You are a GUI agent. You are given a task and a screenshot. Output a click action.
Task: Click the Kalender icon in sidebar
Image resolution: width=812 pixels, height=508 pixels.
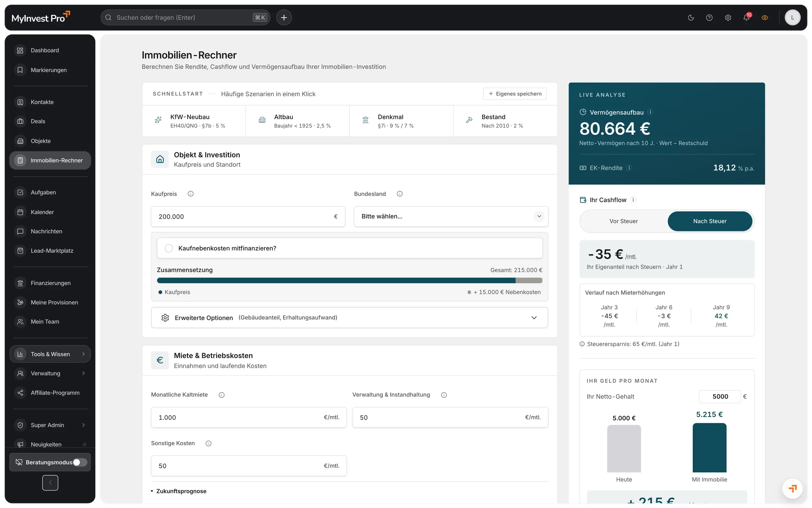20,212
